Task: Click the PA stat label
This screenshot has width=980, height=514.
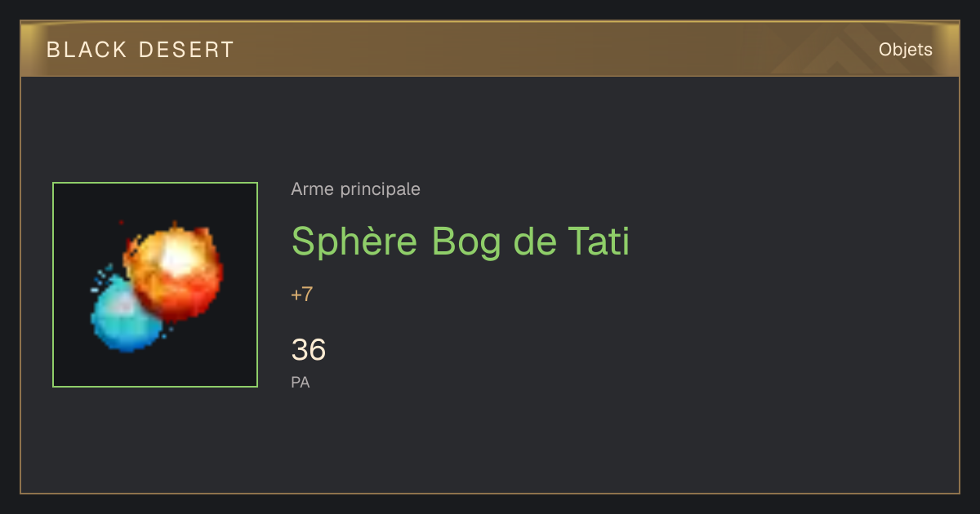Action: coord(301,382)
